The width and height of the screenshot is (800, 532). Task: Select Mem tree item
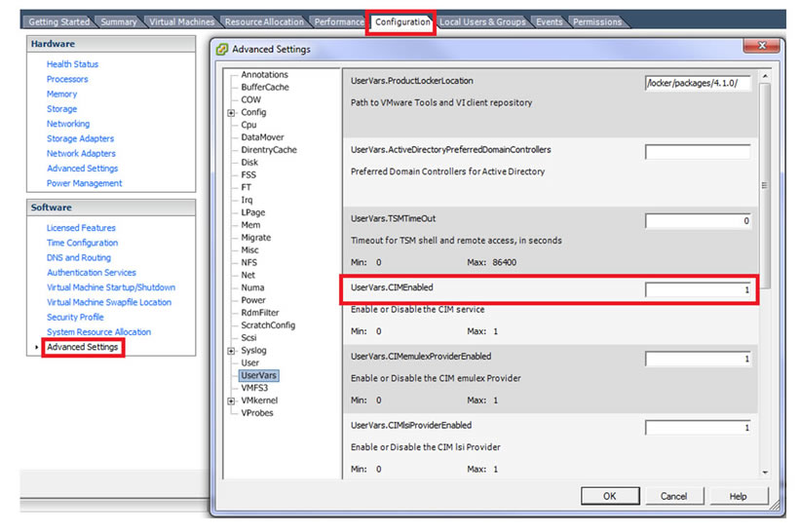[250, 225]
